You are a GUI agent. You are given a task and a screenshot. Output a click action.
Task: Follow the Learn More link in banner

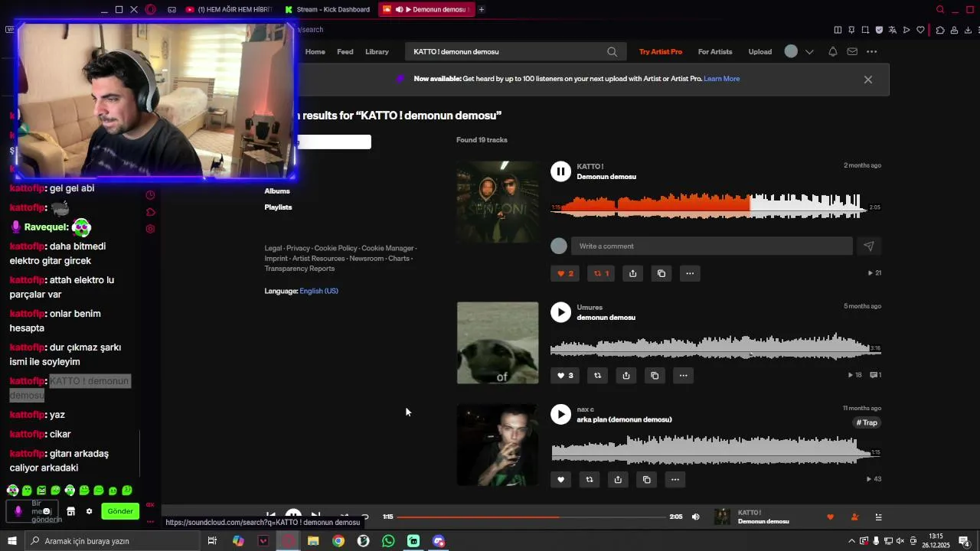(x=721, y=79)
